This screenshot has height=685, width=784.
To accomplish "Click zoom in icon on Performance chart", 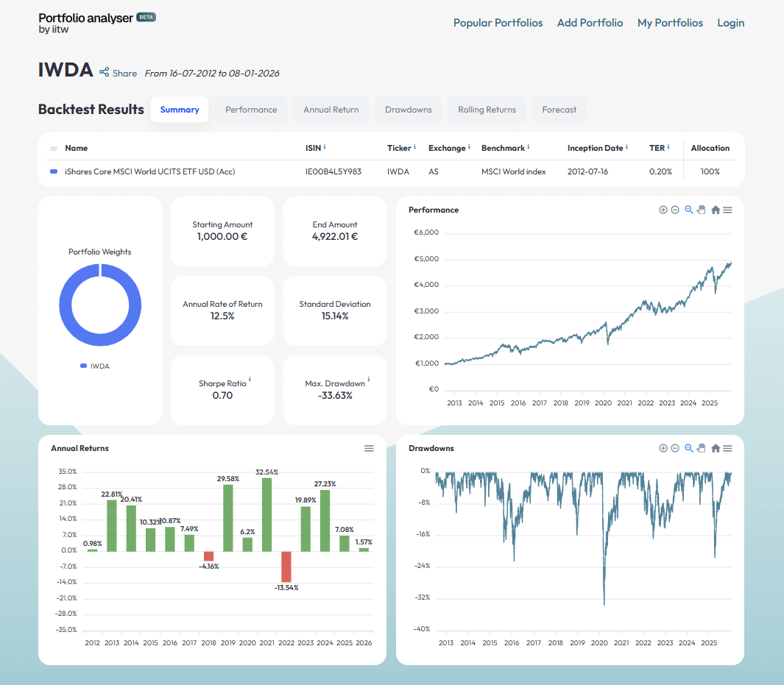I will tap(663, 210).
